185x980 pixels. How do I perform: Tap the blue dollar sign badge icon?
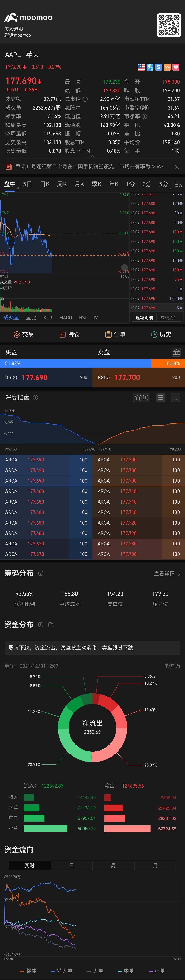159,67
